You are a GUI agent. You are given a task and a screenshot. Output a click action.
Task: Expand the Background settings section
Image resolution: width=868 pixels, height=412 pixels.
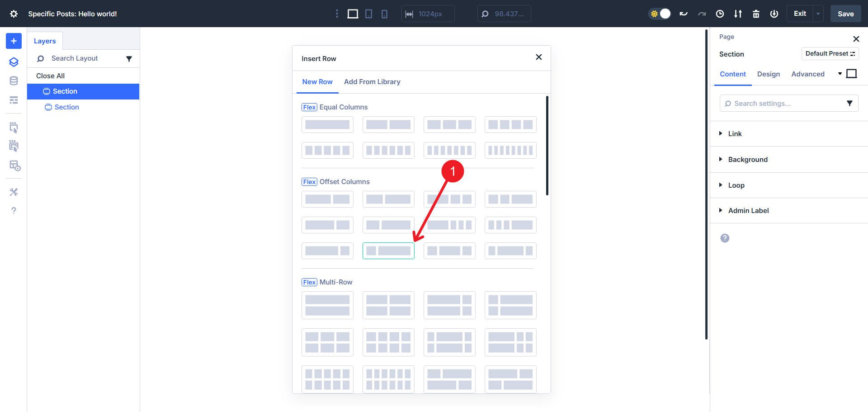pyautogui.click(x=748, y=159)
